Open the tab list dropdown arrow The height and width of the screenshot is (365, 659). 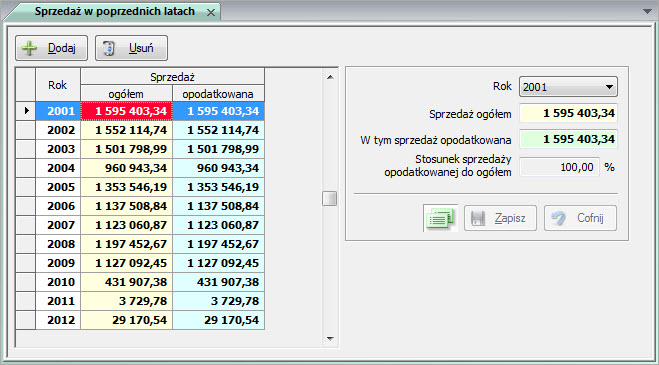click(648, 11)
